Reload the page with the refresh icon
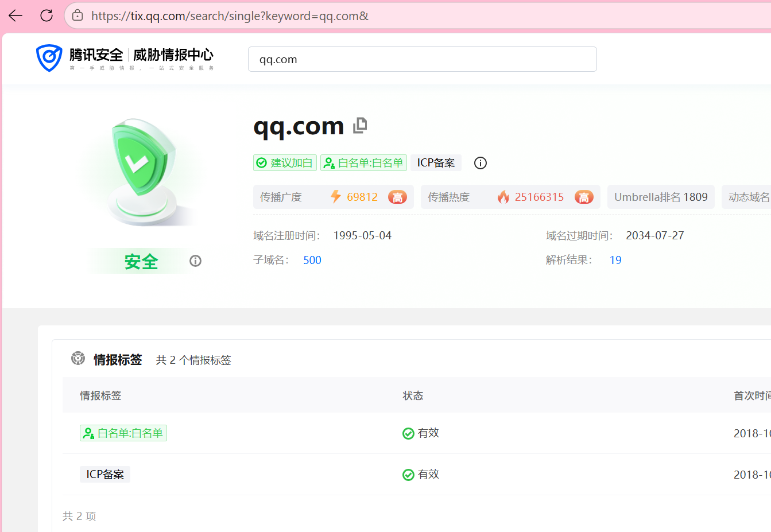 click(x=47, y=15)
